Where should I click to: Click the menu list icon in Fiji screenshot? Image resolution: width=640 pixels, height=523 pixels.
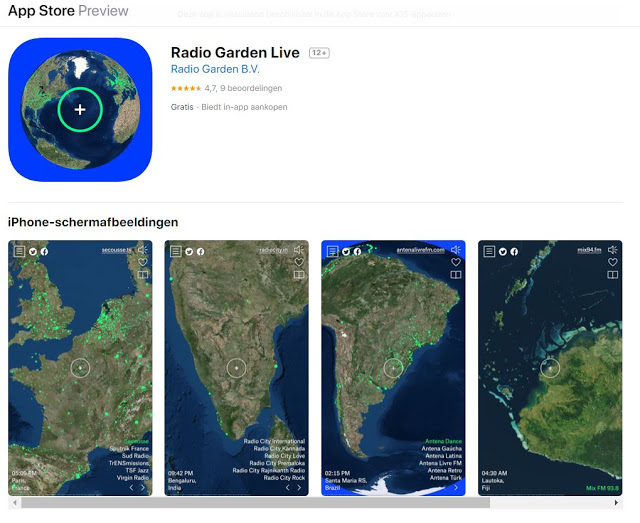[x=489, y=251]
